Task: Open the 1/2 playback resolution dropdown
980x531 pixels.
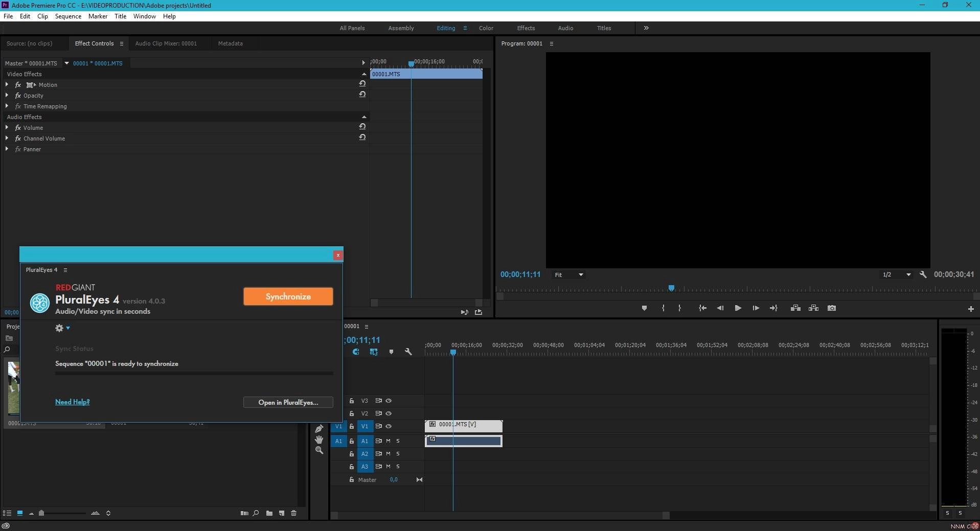Action: point(896,274)
